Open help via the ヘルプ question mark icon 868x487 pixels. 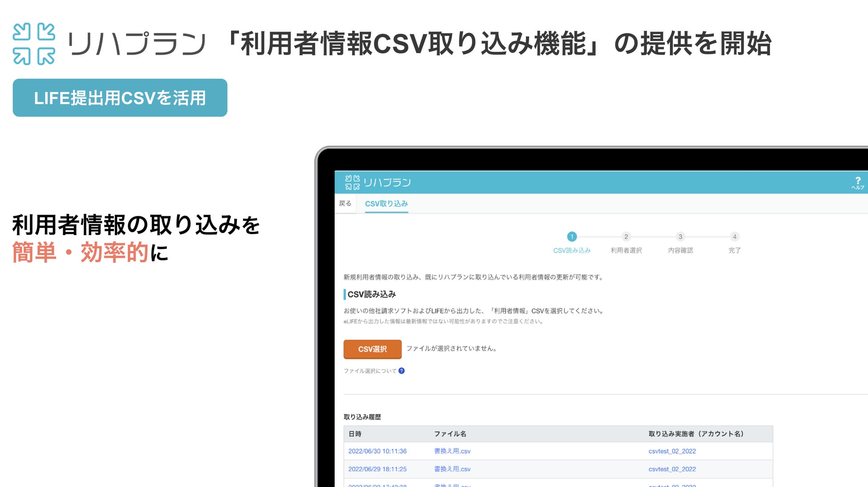pyautogui.click(x=858, y=182)
